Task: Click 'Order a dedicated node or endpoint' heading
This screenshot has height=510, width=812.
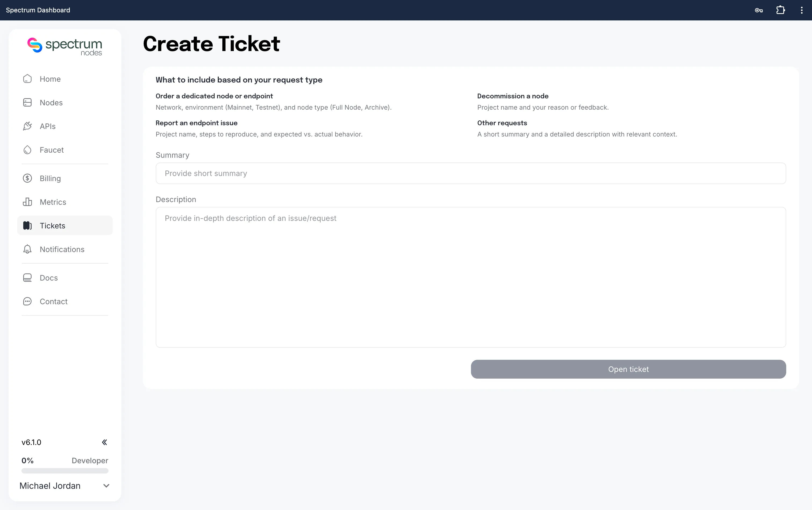Action: click(x=214, y=96)
